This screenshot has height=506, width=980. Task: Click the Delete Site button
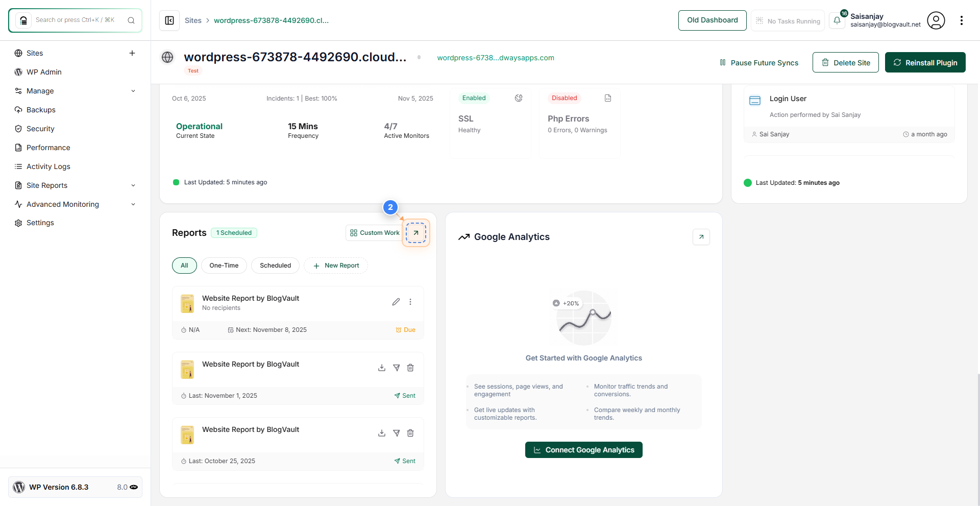click(x=845, y=62)
